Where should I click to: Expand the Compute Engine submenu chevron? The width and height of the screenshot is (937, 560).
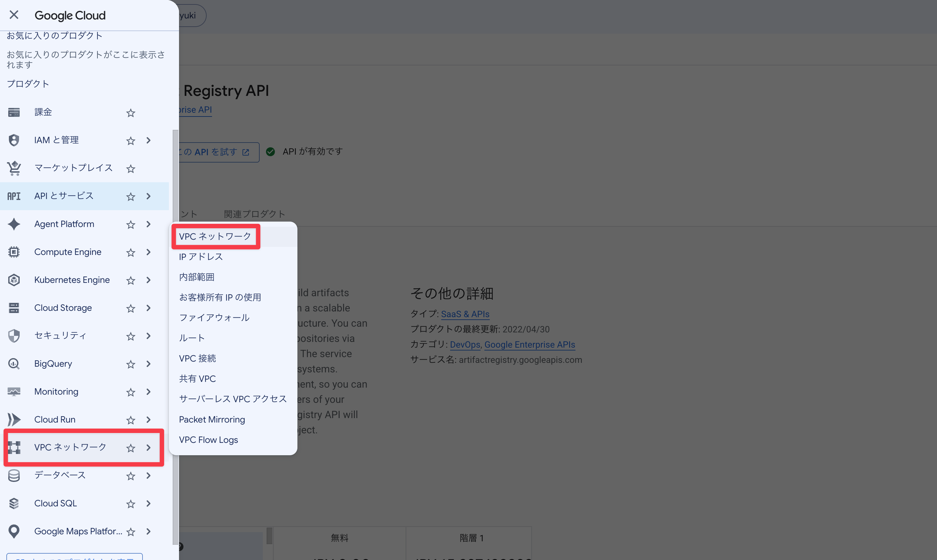point(149,252)
